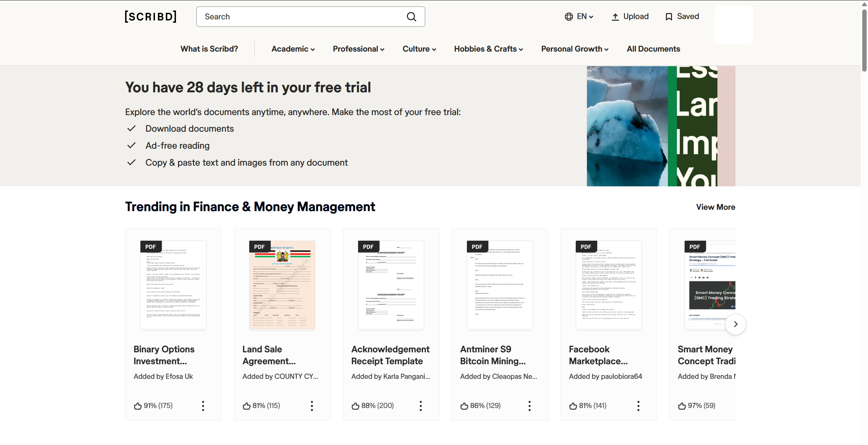Click thumbs-up on Smart Money Concept card
The height and width of the screenshot is (445, 868).
tap(682, 406)
